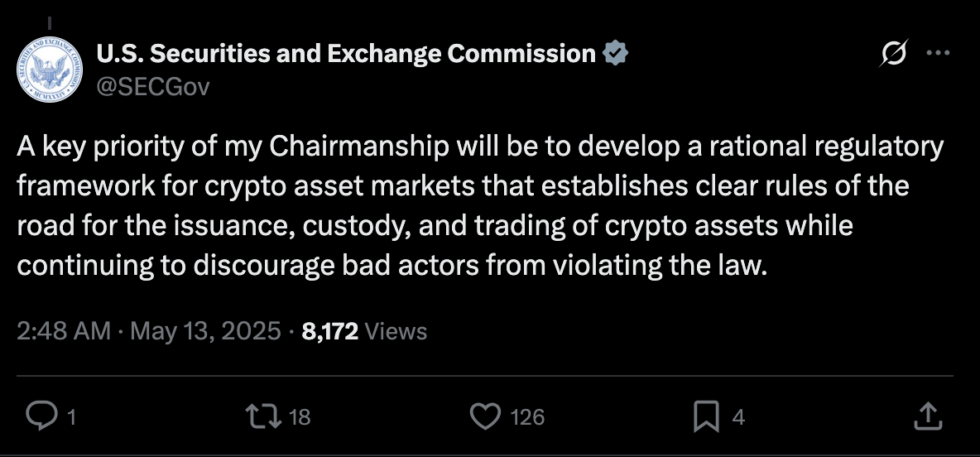Open the @SECGov handle link
The height and width of the screenshot is (457, 980).
pyautogui.click(x=153, y=87)
